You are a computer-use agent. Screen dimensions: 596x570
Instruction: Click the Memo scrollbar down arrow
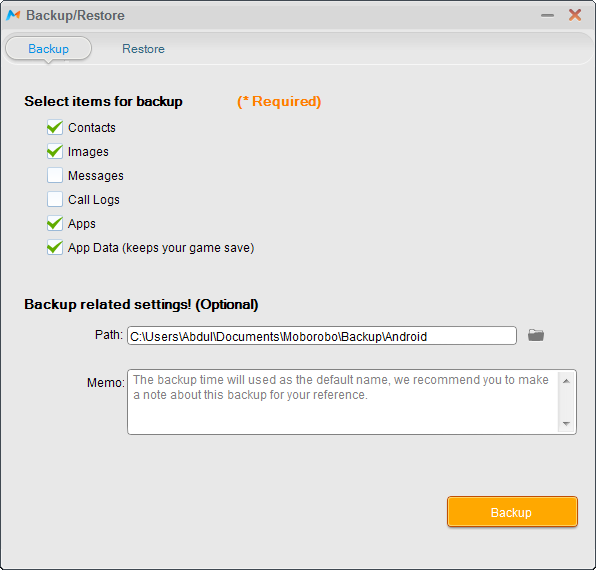tap(566, 423)
